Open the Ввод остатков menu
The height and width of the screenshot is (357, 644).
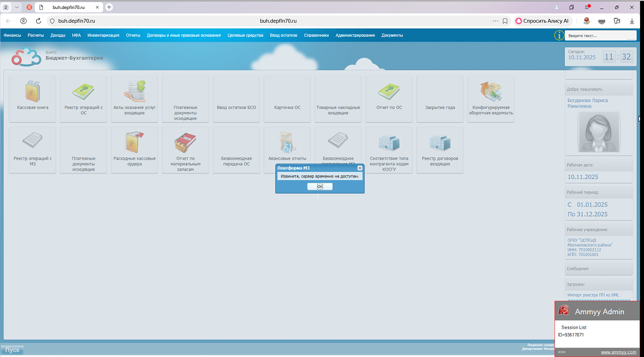click(284, 35)
